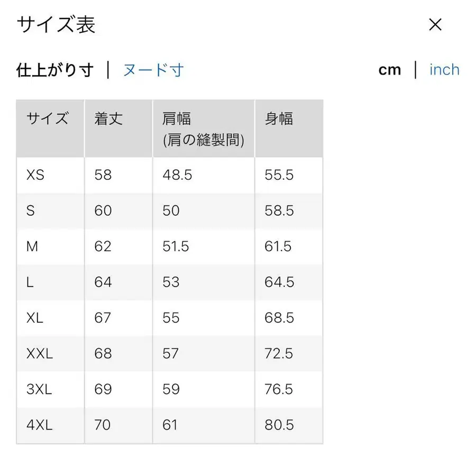
Task: Click the サイズ表 dialog title
Action: point(56,24)
